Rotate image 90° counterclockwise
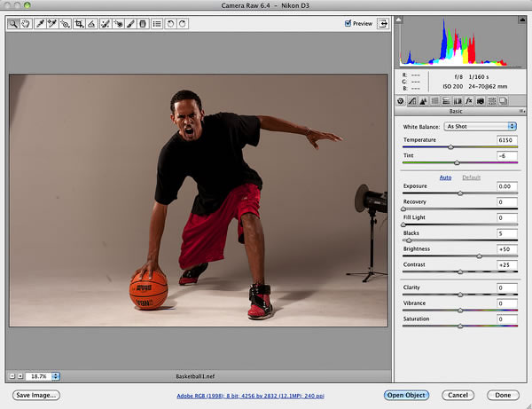 [x=170, y=24]
